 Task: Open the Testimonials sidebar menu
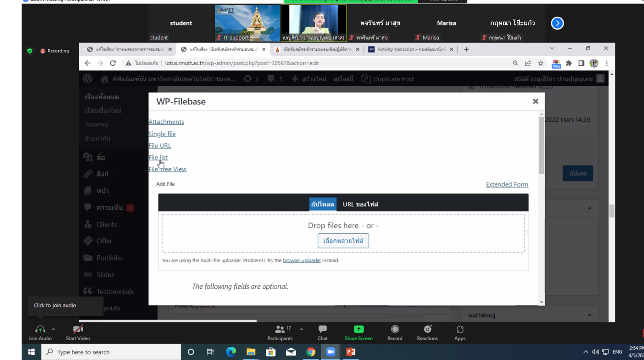tap(115, 292)
